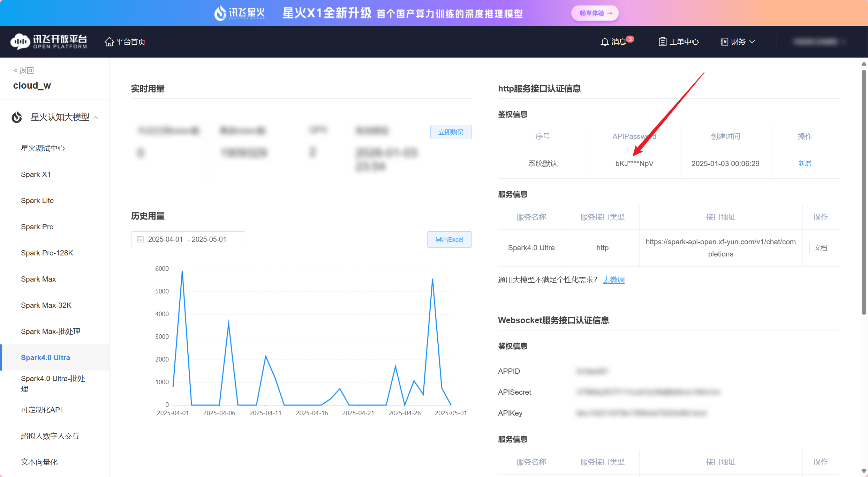This screenshot has width=868, height=477.
Task: Click the blurred APIKey value
Action: tap(641, 413)
